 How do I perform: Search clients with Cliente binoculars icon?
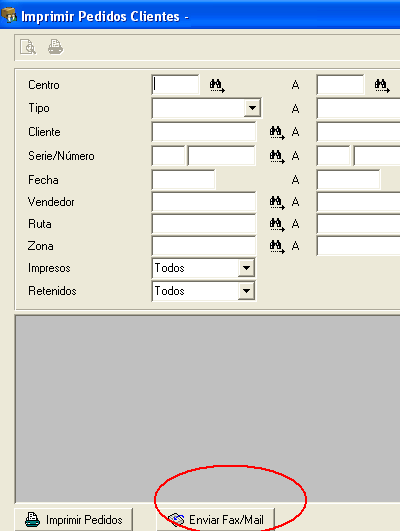click(x=277, y=132)
